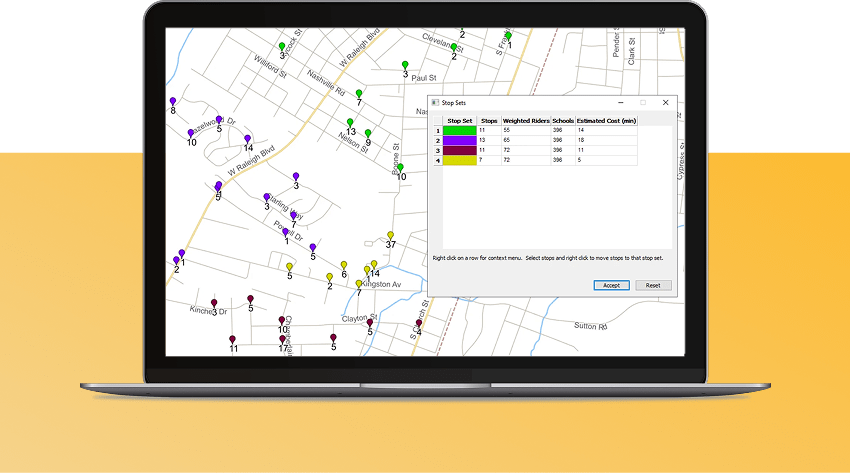Click the yellow stop pin labeled 6
The image size is (850, 473).
tap(344, 265)
